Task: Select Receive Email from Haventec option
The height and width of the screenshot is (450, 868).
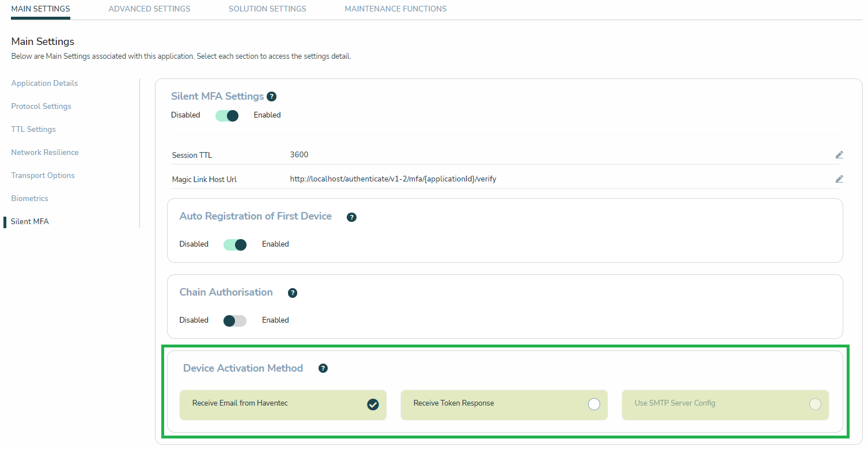Action: [x=283, y=404]
